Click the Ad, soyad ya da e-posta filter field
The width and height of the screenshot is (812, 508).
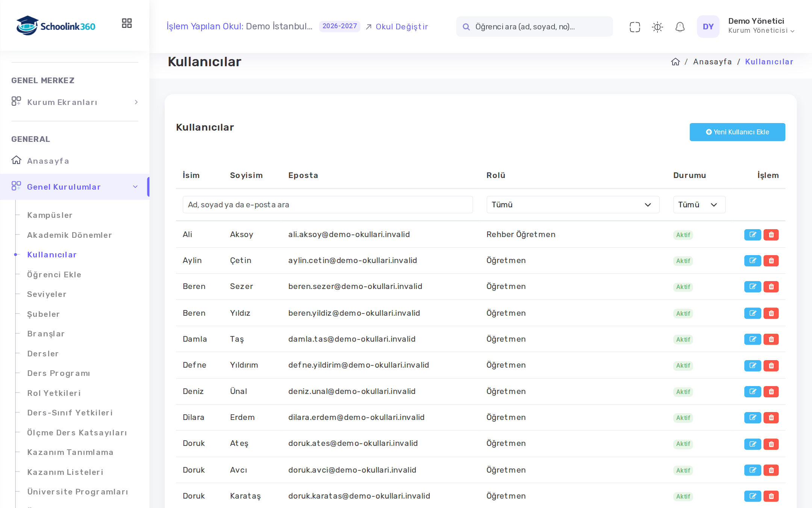pyautogui.click(x=328, y=205)
